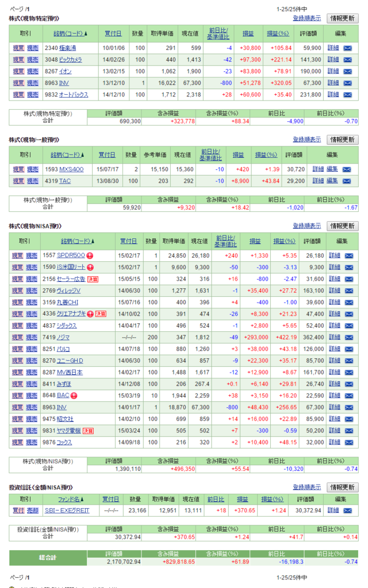The height and width of the screenshot is (588, 368).
Task: Open the 極楽湯 stock link
Action: point(68,48)
